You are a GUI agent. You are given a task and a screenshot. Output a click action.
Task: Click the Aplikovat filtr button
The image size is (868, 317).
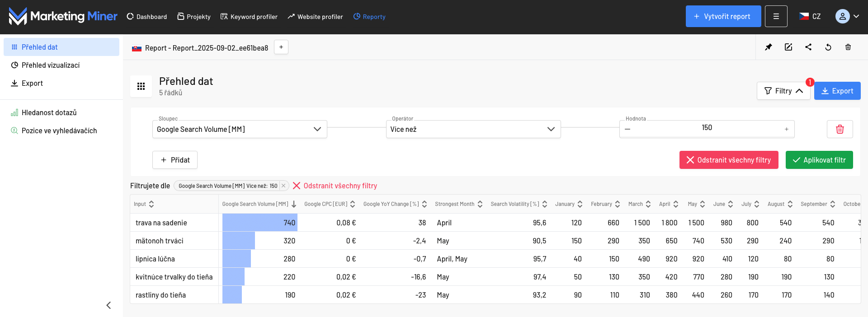(x=819, y=160)
